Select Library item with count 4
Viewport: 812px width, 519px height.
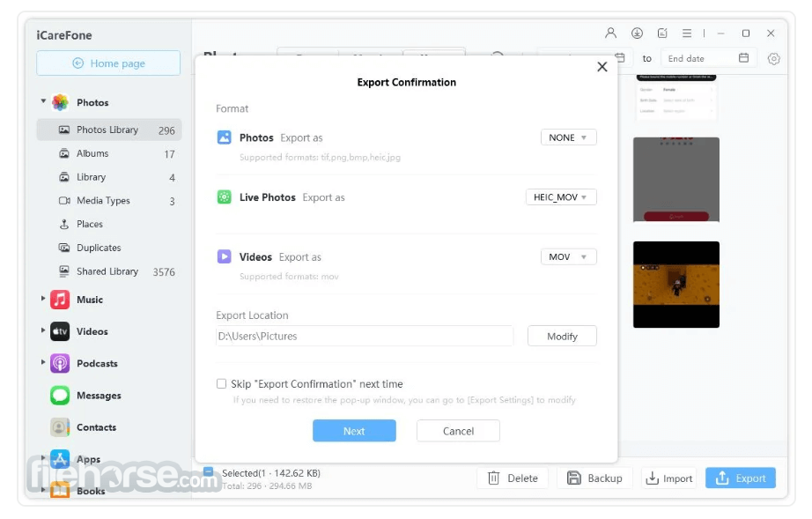pos(108,177)
